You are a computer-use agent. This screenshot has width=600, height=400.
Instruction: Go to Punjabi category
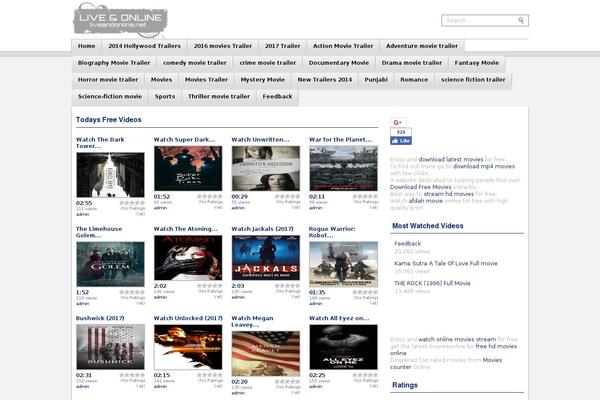tap(376, 80)
